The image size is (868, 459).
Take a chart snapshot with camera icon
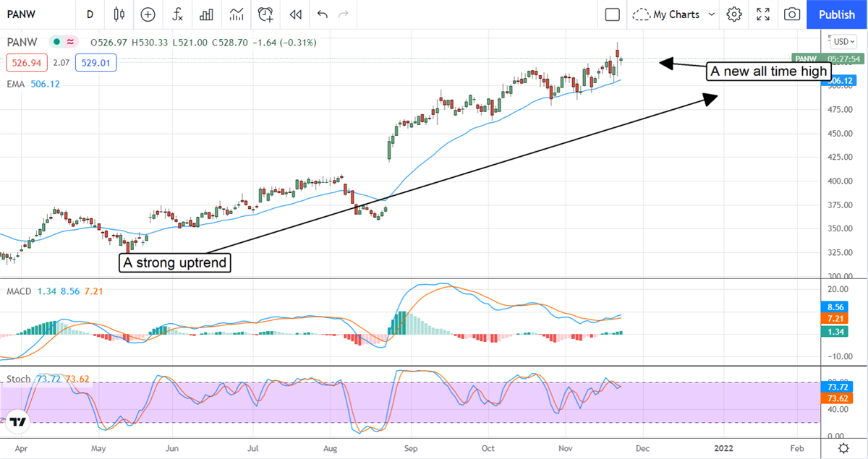click(792, 14)
